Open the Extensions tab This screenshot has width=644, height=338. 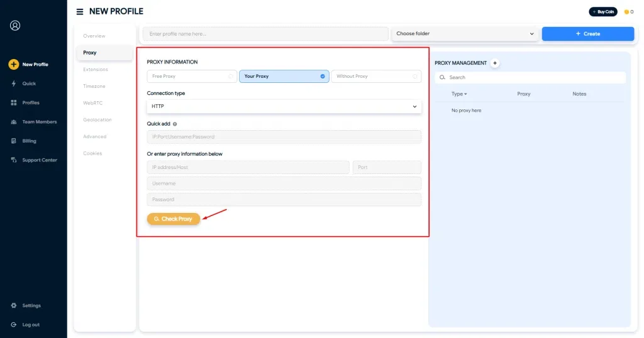[96, 70]
